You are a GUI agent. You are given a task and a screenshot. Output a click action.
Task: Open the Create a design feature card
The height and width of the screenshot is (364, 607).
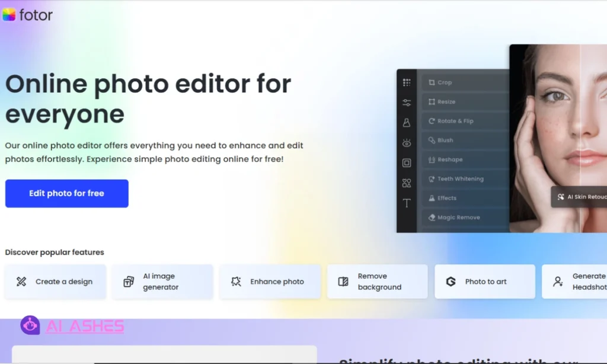56,282
